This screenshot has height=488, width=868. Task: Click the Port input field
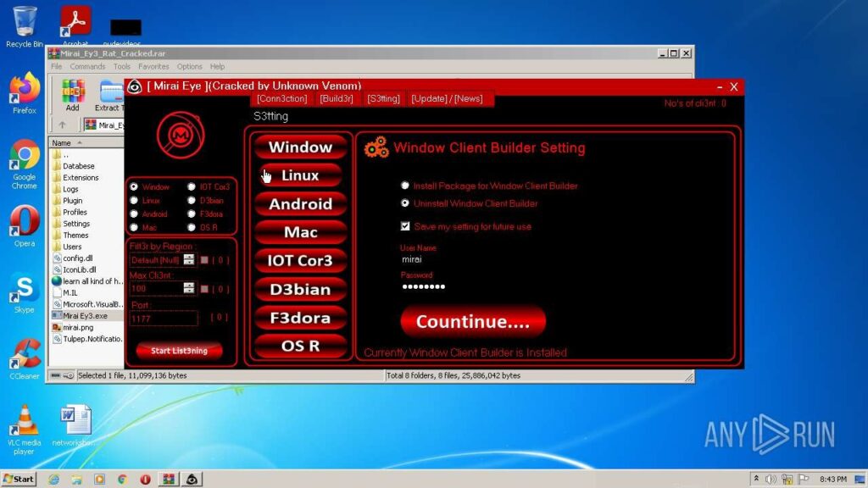click(x=164, y=319)
